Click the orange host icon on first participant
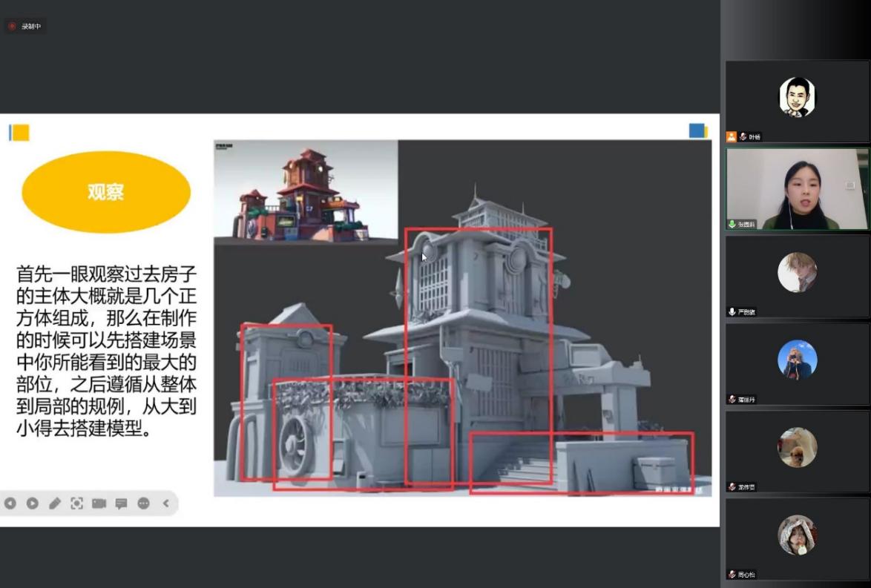The height and width of the screenshot is (588, 871). pos(732,136)
